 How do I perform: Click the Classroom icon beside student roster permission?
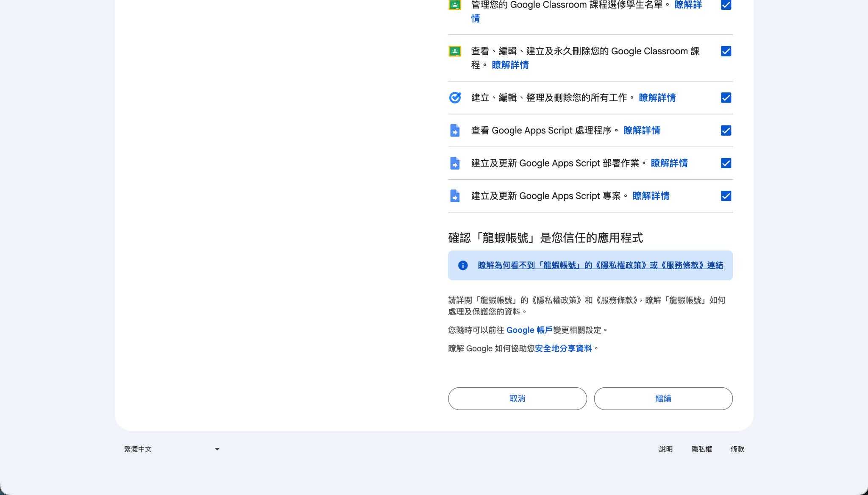pyautogui.click(x=455, y=5)
